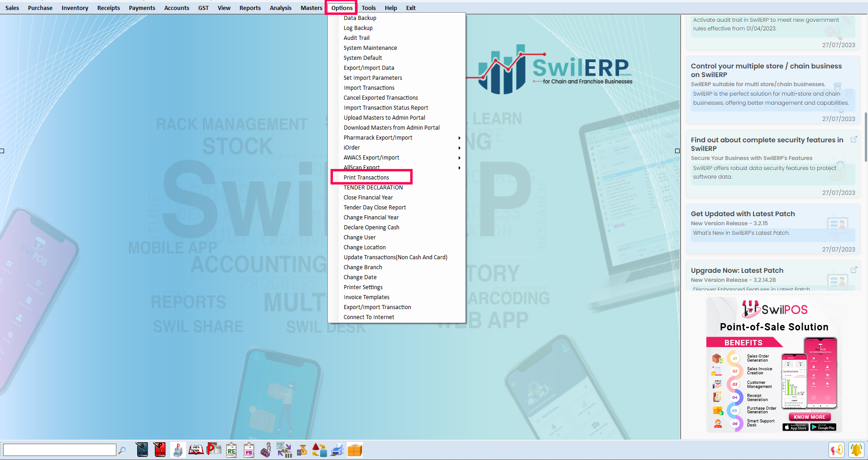Open the Purchase menu
Image resolution: width=868 pixels, height=460 pixels.
click(40, 8)
